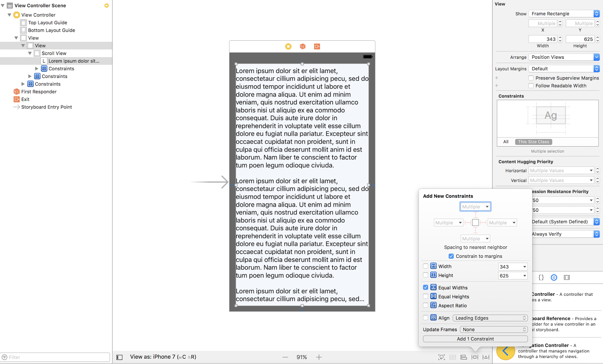Uncheck Constrain to margins
Screen dimensions: 603x364
coord(451,256)
